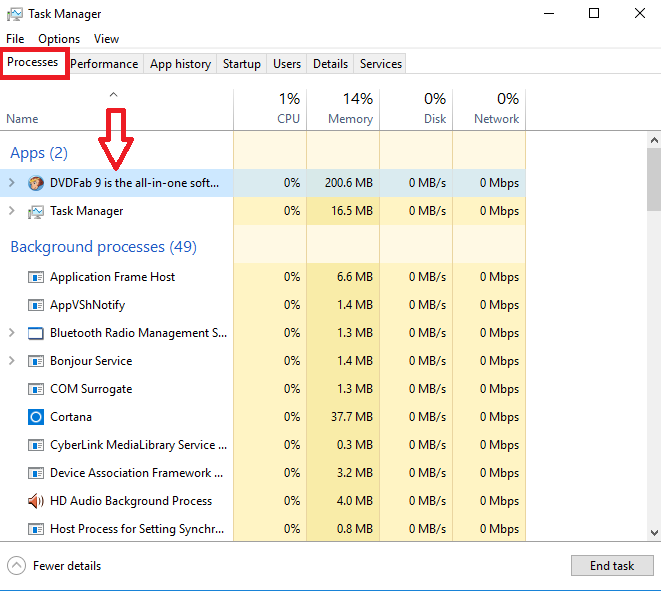This screenshot has height=591, width=663.
Task: Click the End task button
Action: [x=612, y=566]
